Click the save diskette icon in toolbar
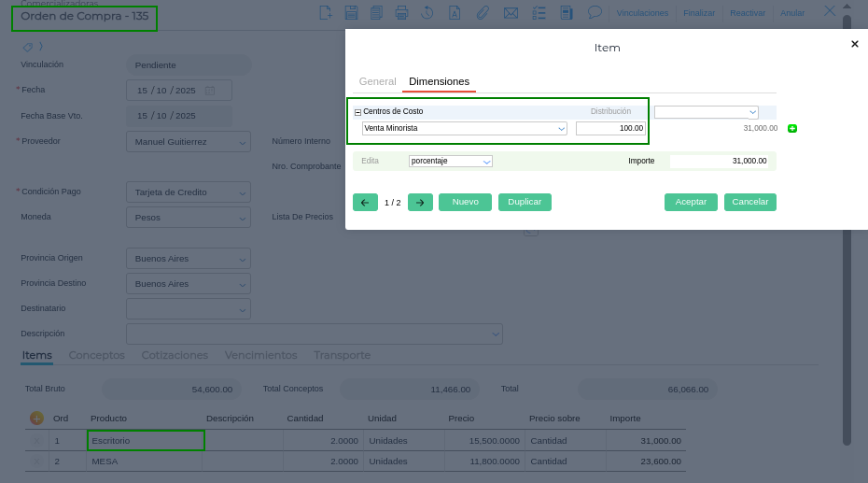 click(x=351, y=13)
